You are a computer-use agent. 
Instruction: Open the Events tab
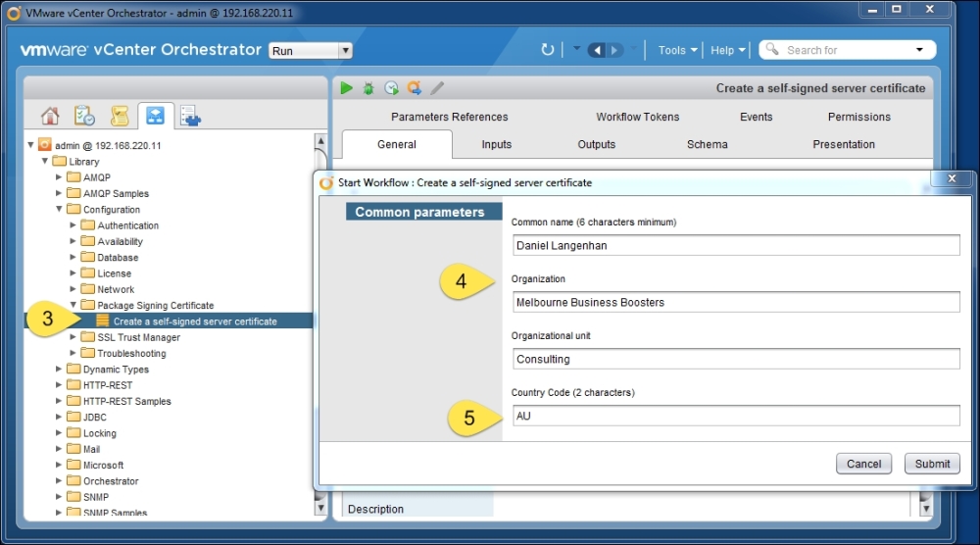(756, 117)
